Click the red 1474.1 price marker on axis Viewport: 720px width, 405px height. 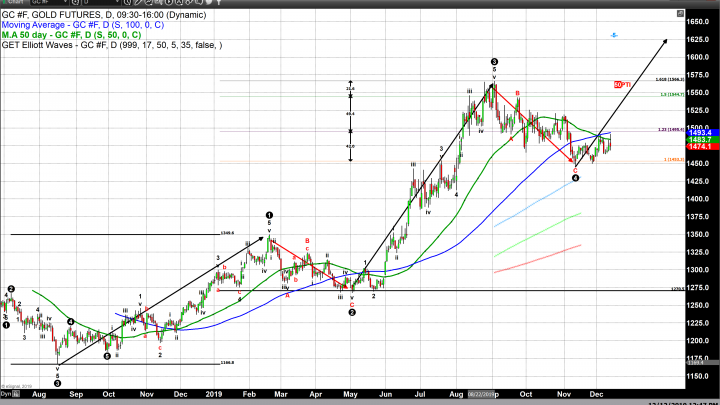tap(699, 147)
